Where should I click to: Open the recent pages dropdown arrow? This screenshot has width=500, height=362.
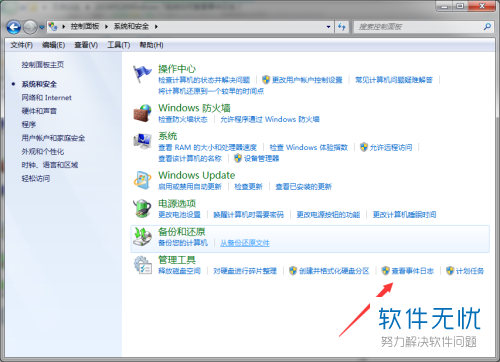tap(42, 27)
